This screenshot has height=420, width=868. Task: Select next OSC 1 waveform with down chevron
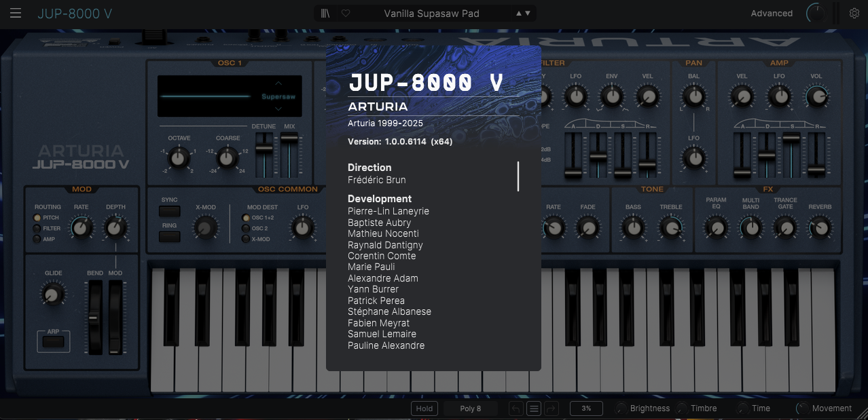click(278, 109)
